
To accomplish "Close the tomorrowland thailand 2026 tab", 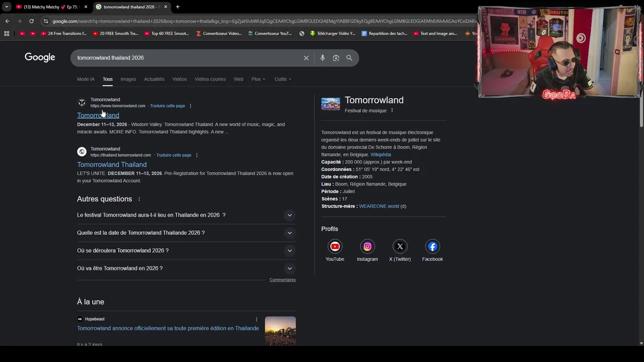I will pyautogui.click(x=166, y=7).
